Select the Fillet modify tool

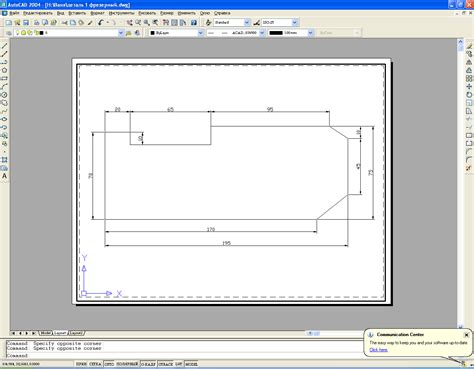(469, 160)
